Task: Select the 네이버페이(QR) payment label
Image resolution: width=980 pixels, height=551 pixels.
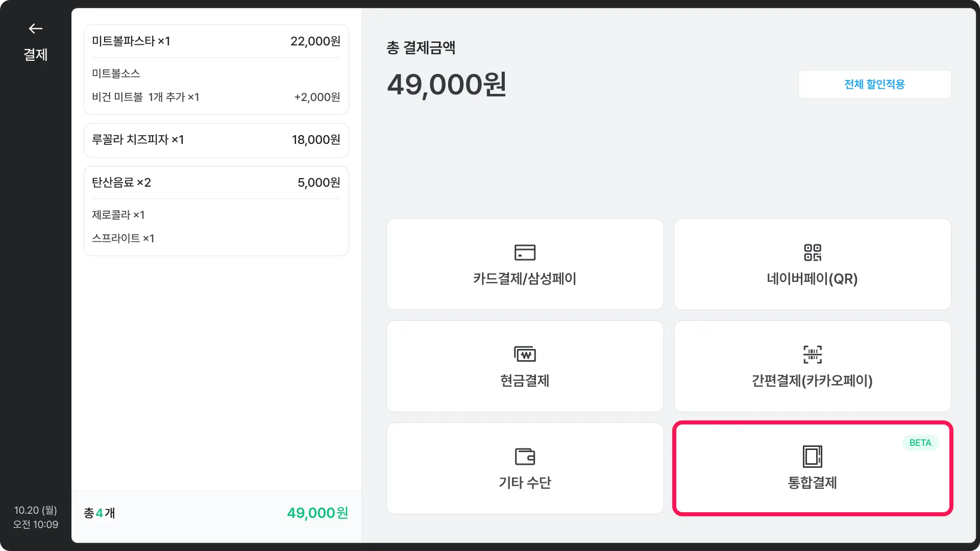Action: pos(812,279)
